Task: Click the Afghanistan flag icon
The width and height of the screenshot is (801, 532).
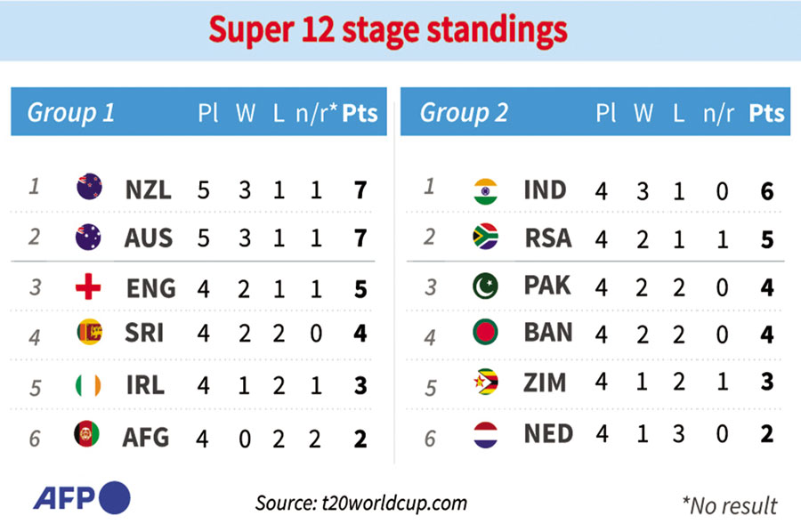Action: [89, 435]
